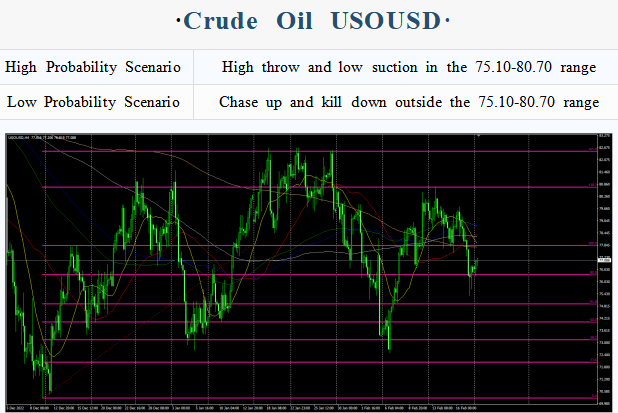Select the 'Low Probability Scenario' cell

(97, 102)
